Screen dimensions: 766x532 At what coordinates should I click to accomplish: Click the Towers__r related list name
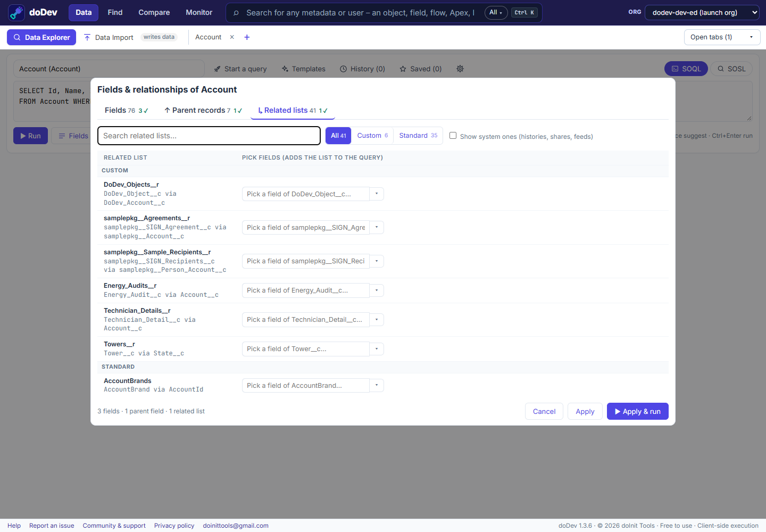tap(119, 344)
